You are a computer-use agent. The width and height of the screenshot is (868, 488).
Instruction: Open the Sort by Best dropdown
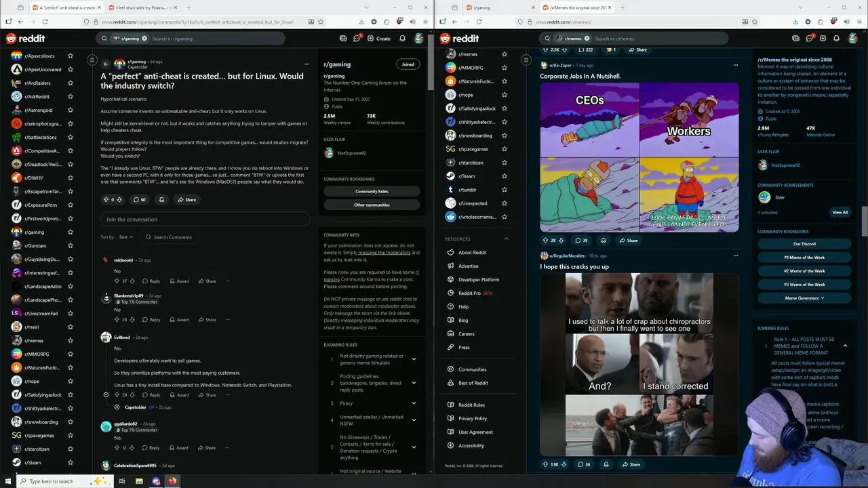pos(126,237)
